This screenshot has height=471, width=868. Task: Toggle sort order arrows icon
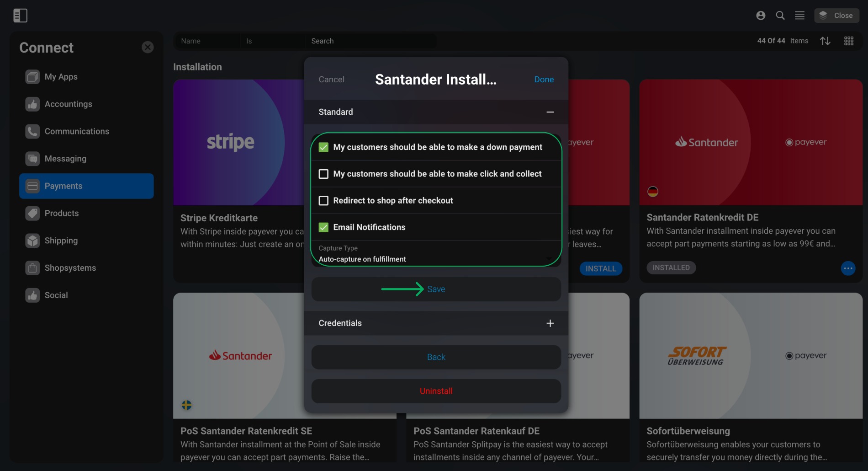(x=825, y=41)
